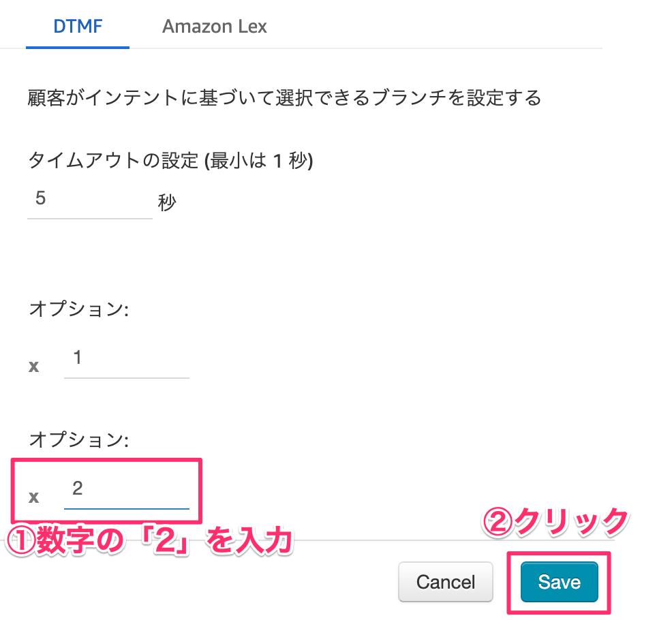Cancel the DTMF settings dialog
This screenshot has width=672, height=620.
(446, 582)
